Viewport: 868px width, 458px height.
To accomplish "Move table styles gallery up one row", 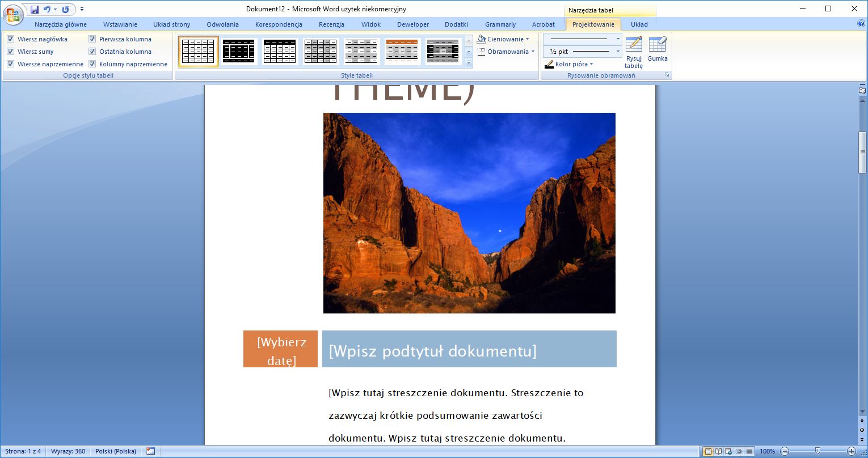I will coord(469,40).
